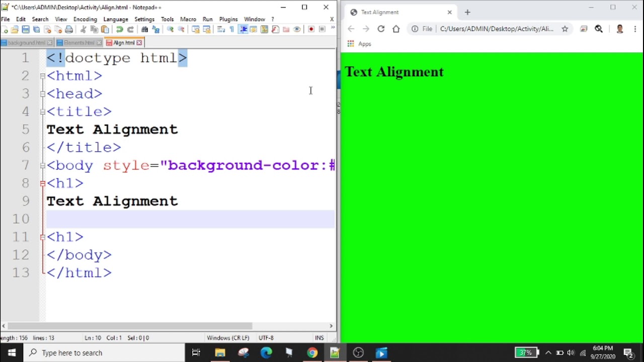Image resolution: width=644 pixels, height=362 pixels.
Task: Toggle Show All Characters pilcrow icon
Action: pyautogui.click(x=231, y=29)
